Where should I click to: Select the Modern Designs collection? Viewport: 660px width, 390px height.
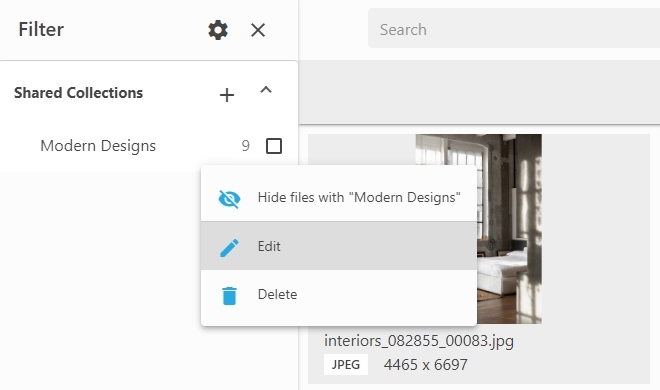click(98, 146)
